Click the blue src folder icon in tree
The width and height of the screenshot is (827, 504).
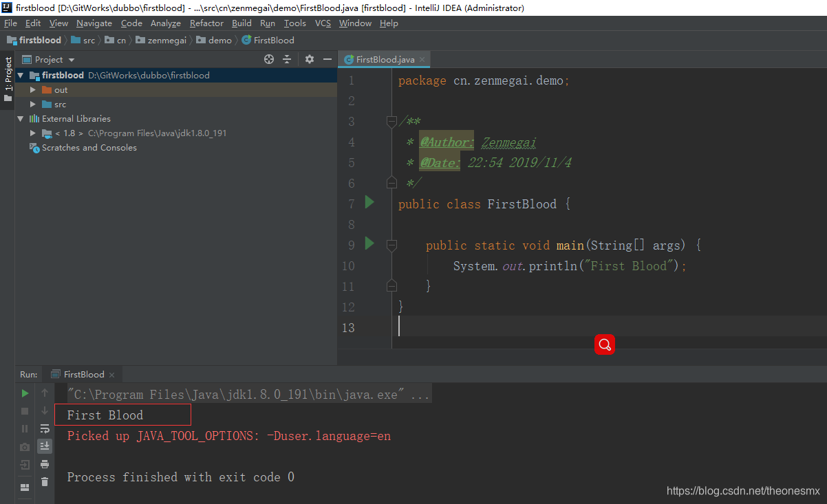coord(47,105)
